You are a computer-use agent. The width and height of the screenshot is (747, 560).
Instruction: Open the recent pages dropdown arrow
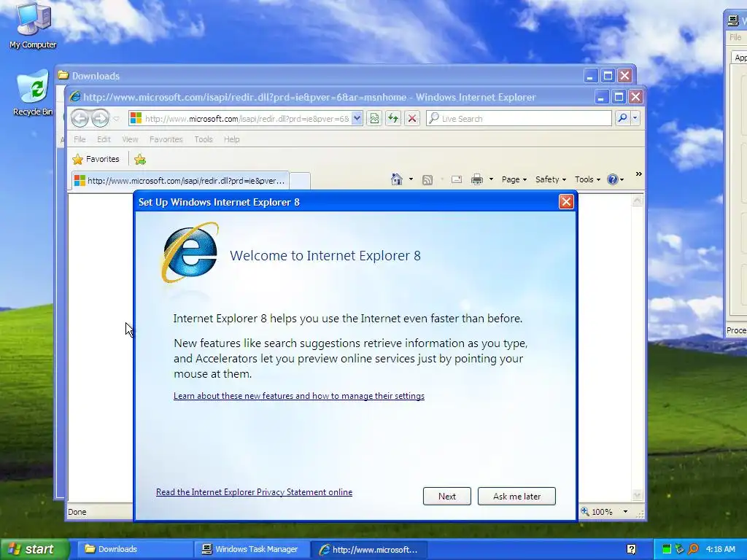click(116, 119)
